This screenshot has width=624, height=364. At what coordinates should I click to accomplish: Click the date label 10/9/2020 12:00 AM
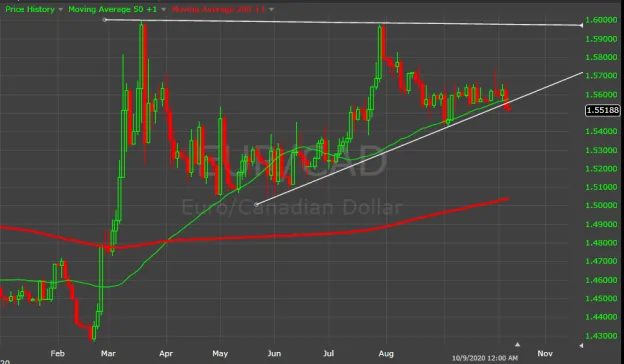pyautogui.click(x=485, y=358)
